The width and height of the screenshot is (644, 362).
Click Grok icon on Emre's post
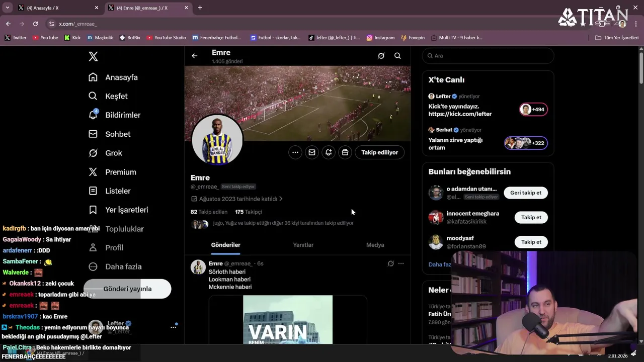pos(390,263)
